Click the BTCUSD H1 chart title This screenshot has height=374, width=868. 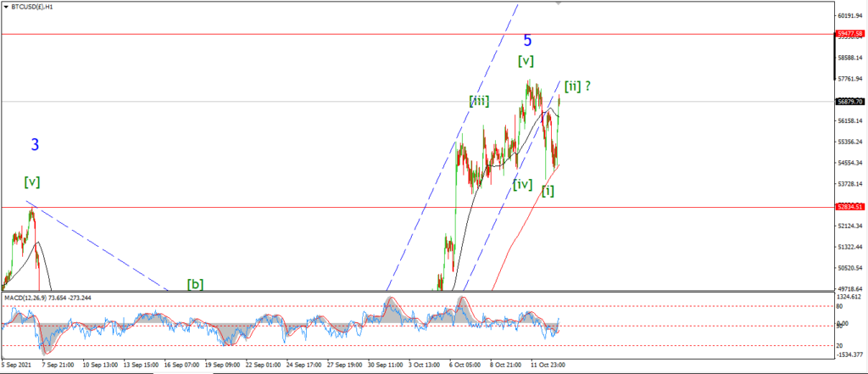pyautogui.click(x=33, y=7)
